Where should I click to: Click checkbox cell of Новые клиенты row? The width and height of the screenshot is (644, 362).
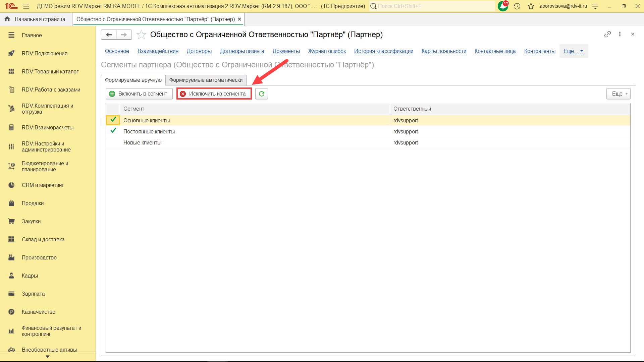113,142
